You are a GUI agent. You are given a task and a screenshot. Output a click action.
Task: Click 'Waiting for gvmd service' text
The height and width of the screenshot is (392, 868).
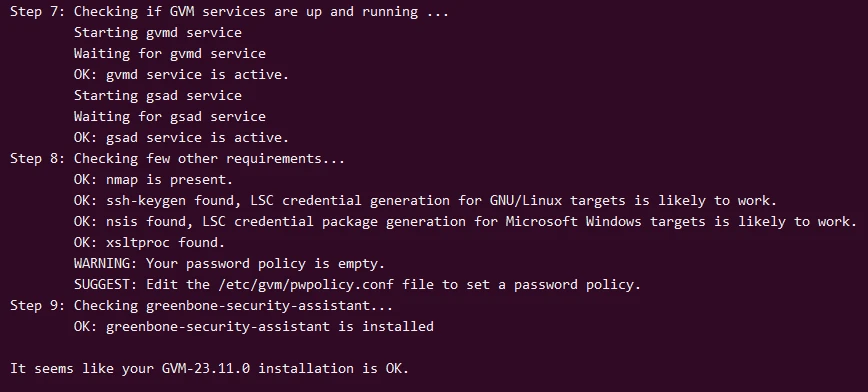(170, 54)
